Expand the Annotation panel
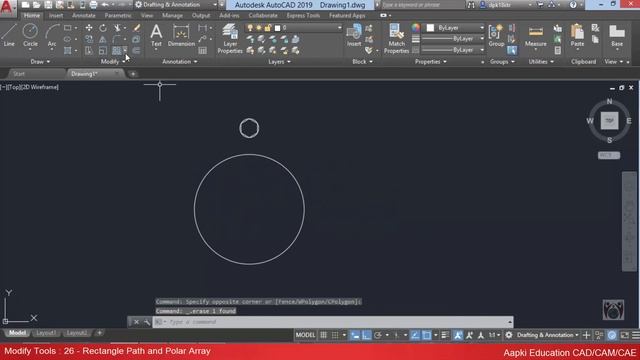 click(180, 62)
